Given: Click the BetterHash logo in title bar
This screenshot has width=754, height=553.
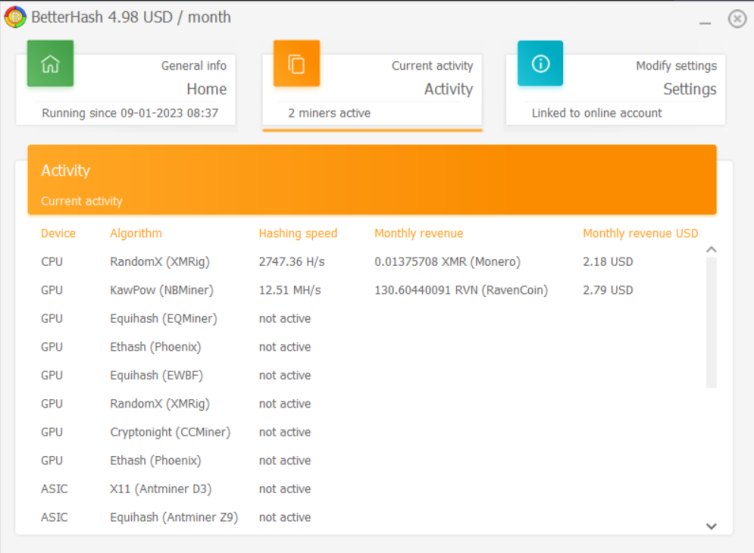Looking at the screenshot, I should pos(15,17).
